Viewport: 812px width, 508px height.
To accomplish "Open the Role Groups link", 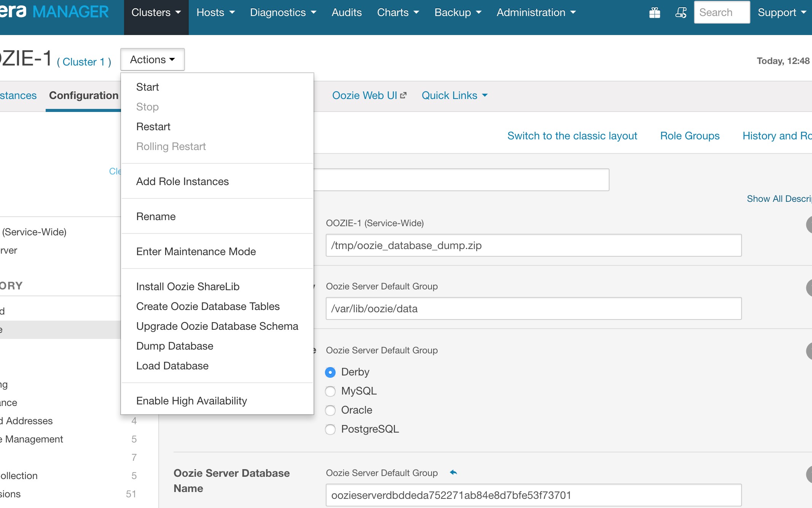I will [689, 136].
